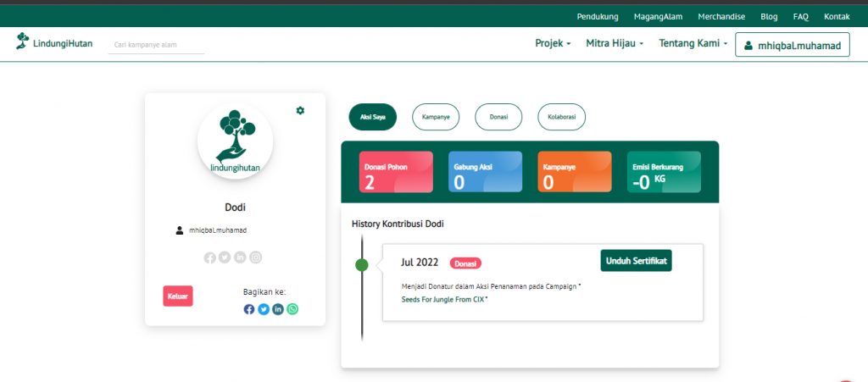The height and width of the screenshot is (382, 868).
Task: Click the red Keluar button
Action: [x=178, y=296]
